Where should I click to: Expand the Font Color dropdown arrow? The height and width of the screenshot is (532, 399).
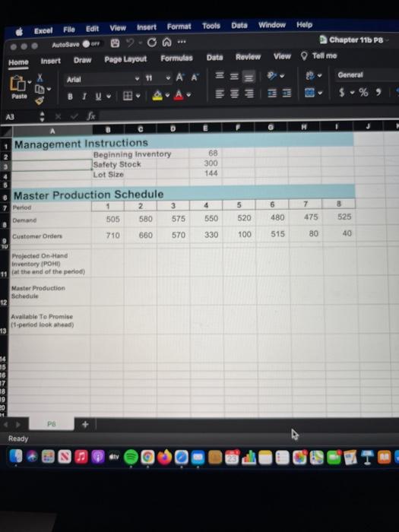click(x=188, y=95)
